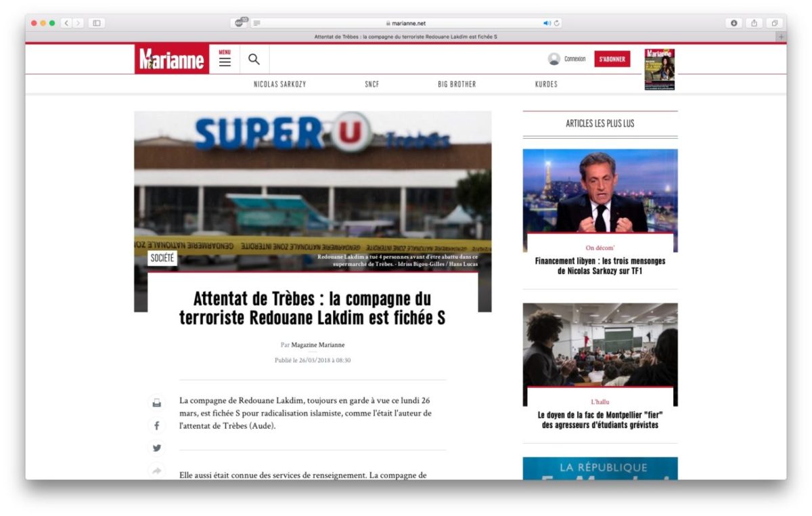Reload the page with the refresh icon
This screenshot has width=812, height=516.
557,23
